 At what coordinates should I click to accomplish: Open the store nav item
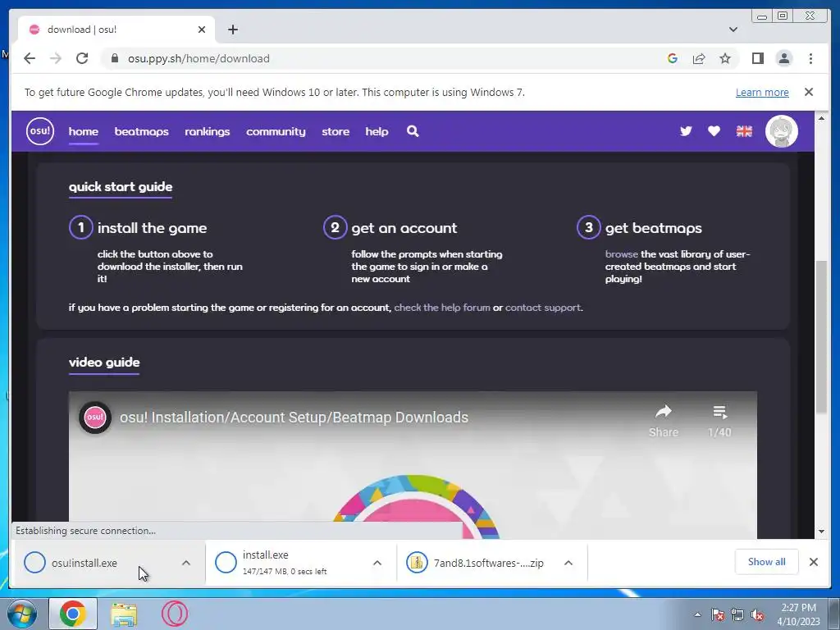pos(336,131)
